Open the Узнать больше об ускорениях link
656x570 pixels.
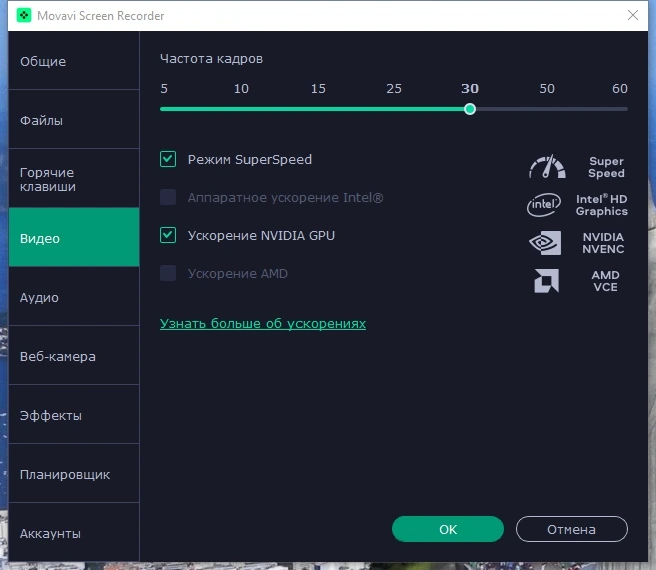[263, 324]
